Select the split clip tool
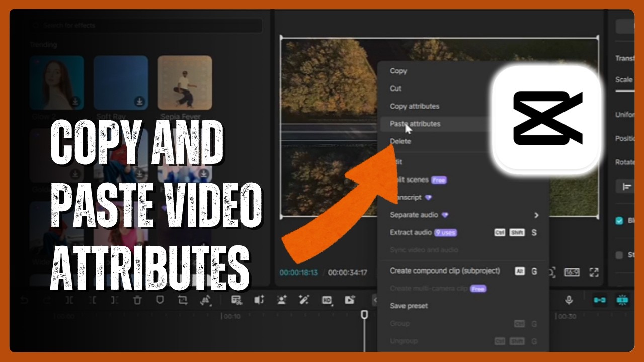The height and width of the screenshot is (362, 644). coord(69,300)
